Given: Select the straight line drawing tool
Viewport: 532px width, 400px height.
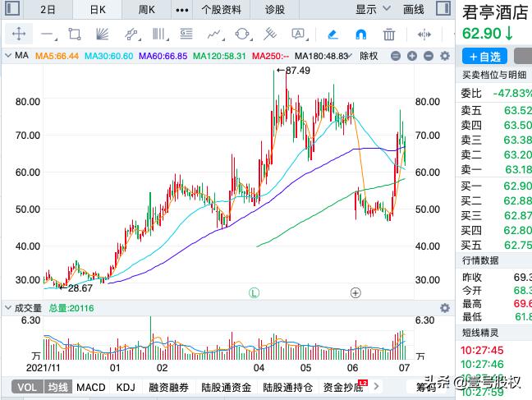Looking at the screenshot, I should 48,34.
